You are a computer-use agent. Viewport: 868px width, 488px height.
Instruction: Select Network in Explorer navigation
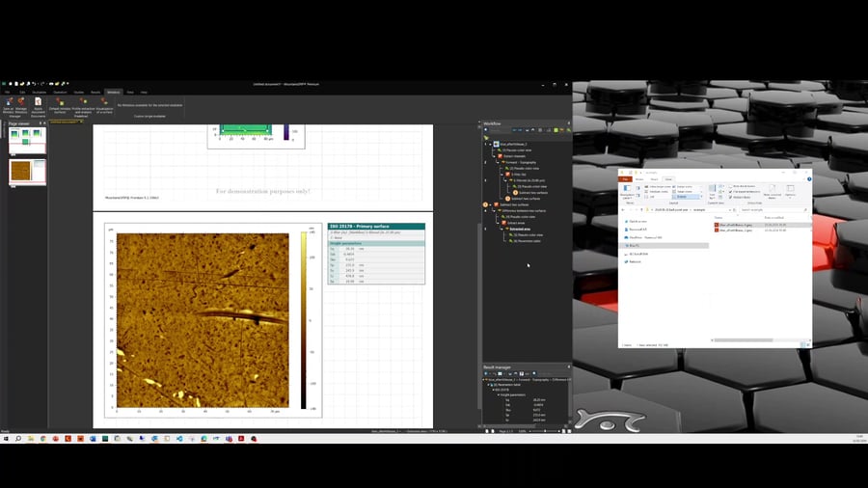[635, 261]
